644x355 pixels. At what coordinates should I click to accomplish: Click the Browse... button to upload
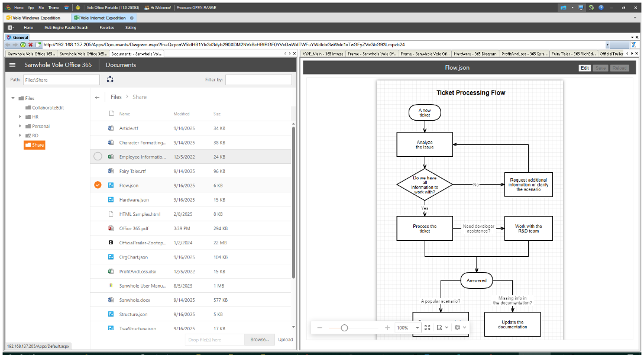[259, 340]
